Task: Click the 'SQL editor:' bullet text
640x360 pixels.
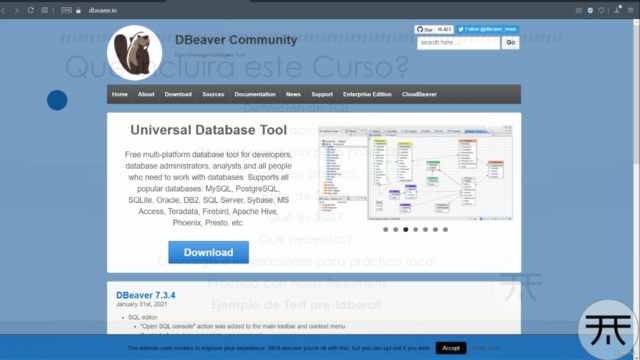Action: tap(143, 317)
